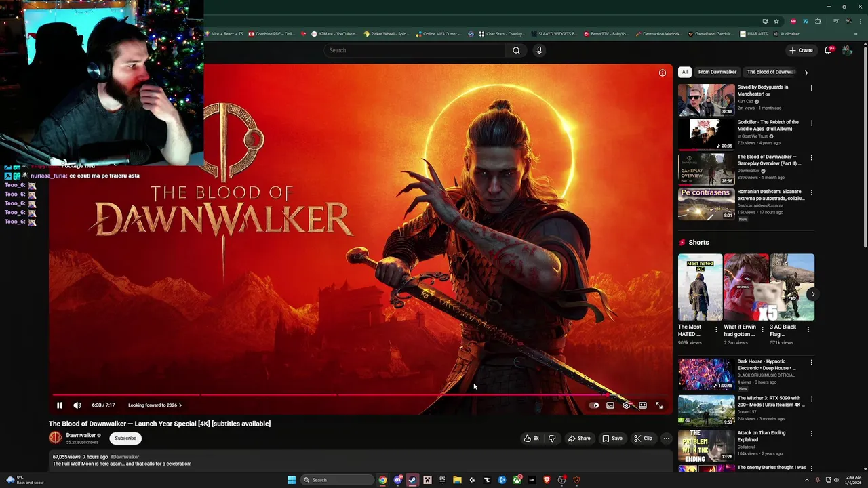
Task: Open options for the Dark House Hypnotic video
Action: point(811,363)
